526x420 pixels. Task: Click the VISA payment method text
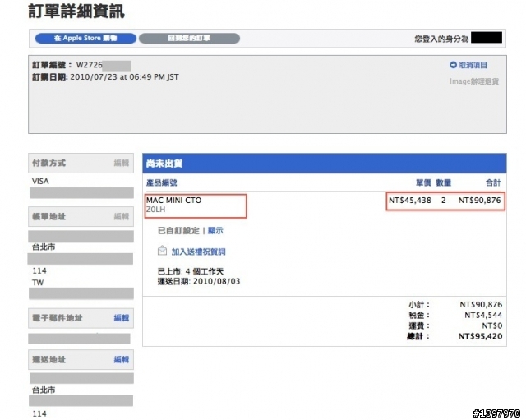[40, 181]
